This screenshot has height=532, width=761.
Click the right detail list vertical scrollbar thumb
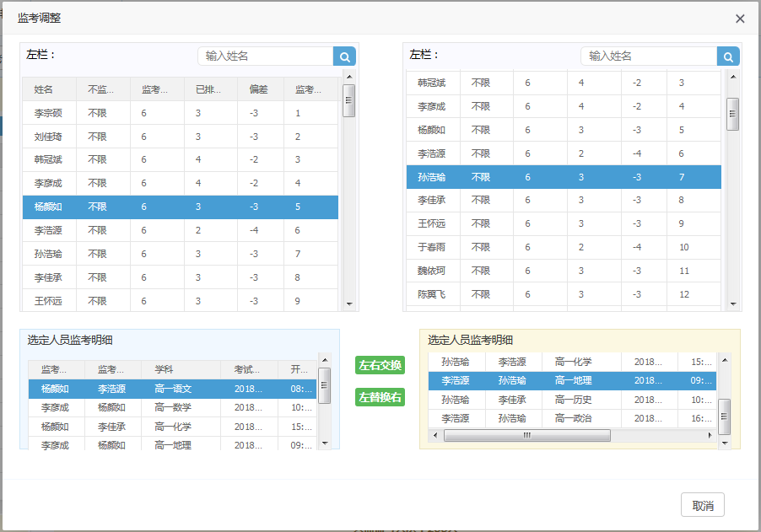tap(724, 416)
